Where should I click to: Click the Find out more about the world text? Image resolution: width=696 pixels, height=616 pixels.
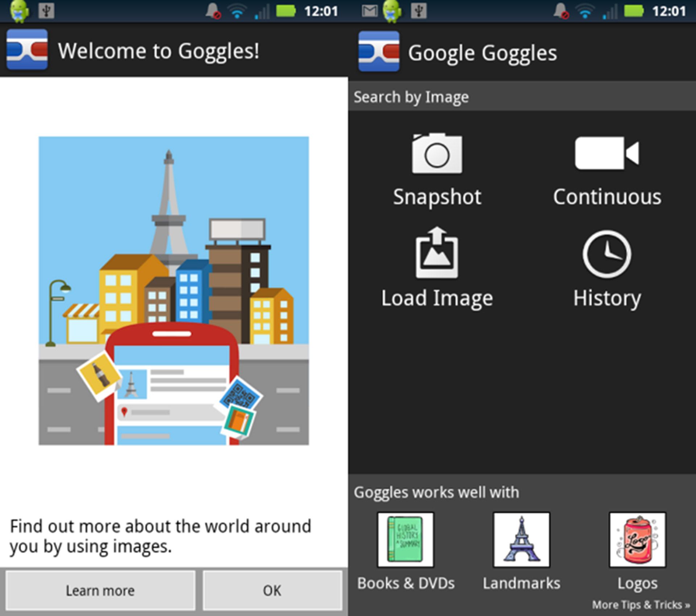click(160, 536)
